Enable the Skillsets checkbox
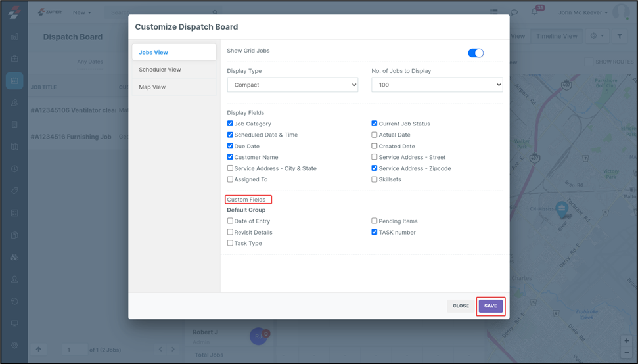Image resolution: width=638 pixels, height=364 pixels. [375, 179]
